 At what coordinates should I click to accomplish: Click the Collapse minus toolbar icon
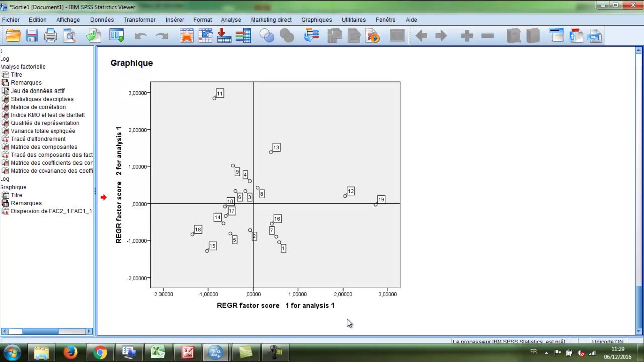pos(487,36)
